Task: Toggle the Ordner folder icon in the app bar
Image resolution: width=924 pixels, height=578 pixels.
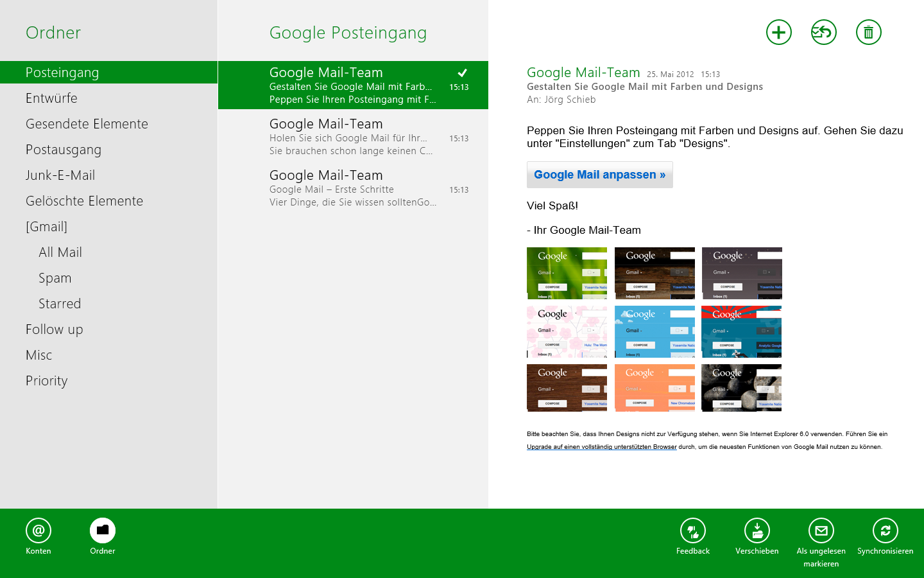Action: pos(103,530)
